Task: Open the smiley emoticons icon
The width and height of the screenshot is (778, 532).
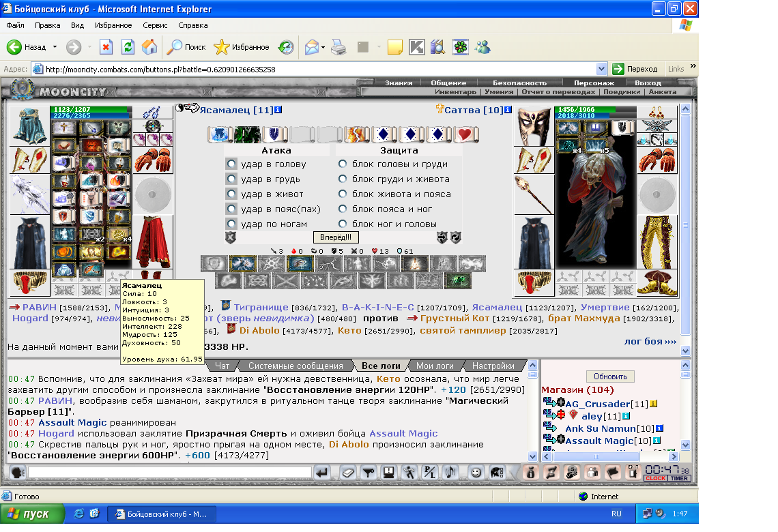Action: [x=476, y=473]
